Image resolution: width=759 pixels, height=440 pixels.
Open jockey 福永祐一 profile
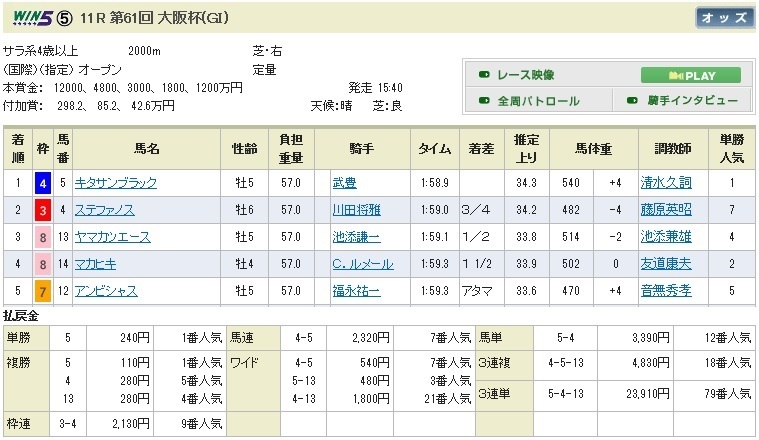click(356, 291)
